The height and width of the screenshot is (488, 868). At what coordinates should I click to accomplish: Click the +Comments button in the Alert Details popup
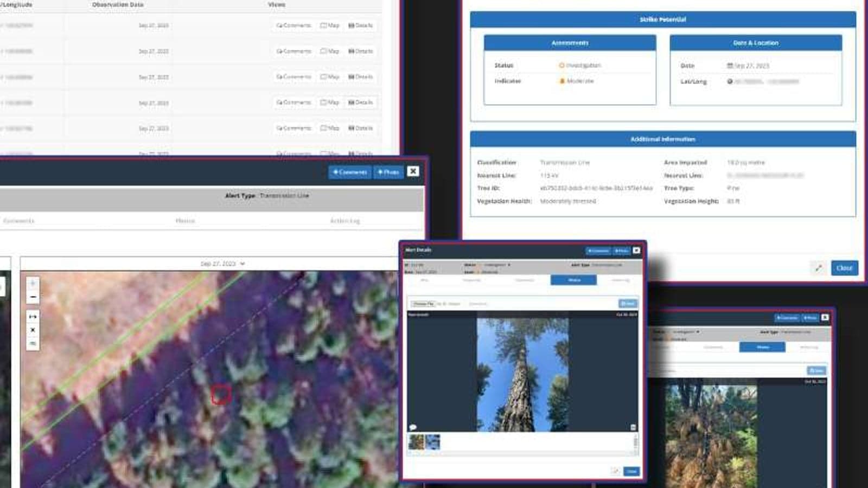(598, 251)
